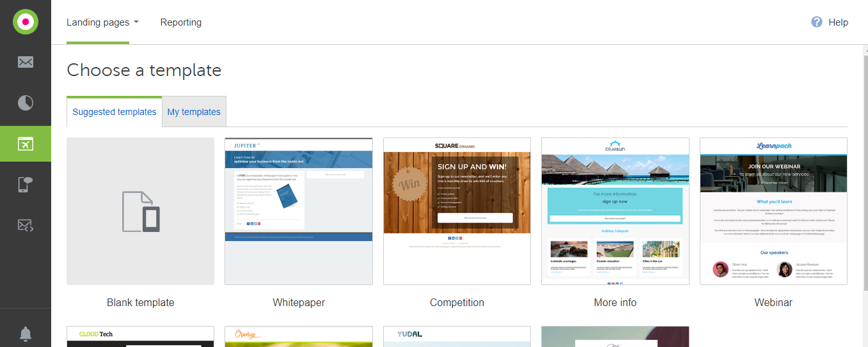Click the Help text link
This screenshot has width=868, height=347.
(x=838, y=22)
